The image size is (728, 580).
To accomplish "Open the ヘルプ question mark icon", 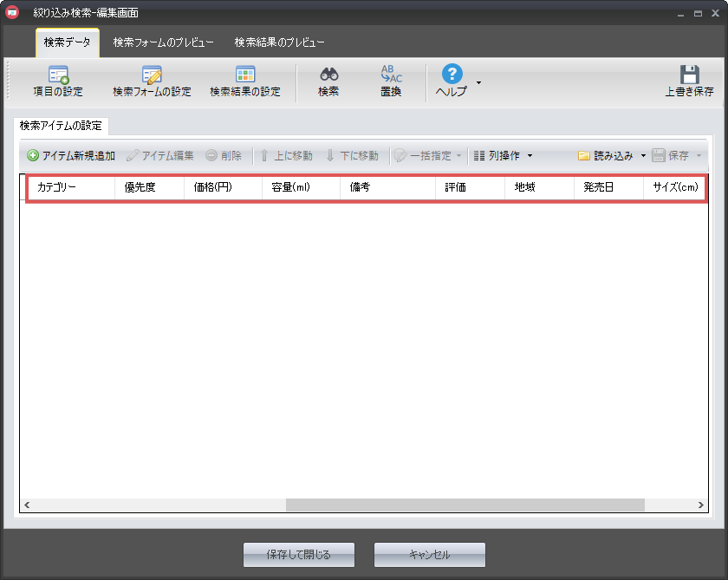I will [452, 75].
